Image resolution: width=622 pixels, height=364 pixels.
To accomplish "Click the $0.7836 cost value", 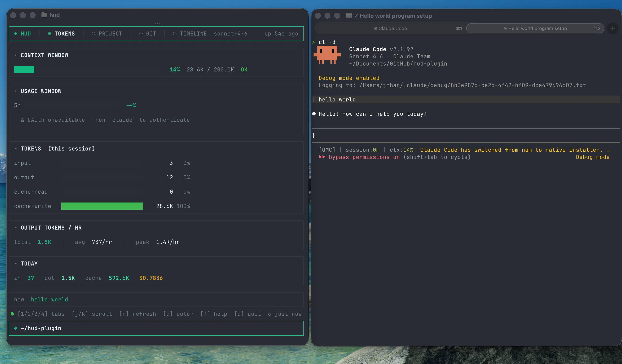I will pyautogui.click(x=151, y=278).
